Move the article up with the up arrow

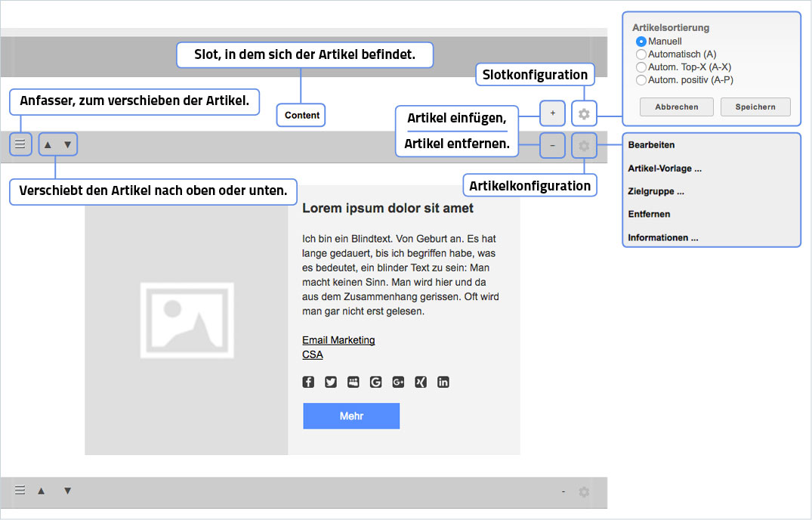[x=47, y=144]
